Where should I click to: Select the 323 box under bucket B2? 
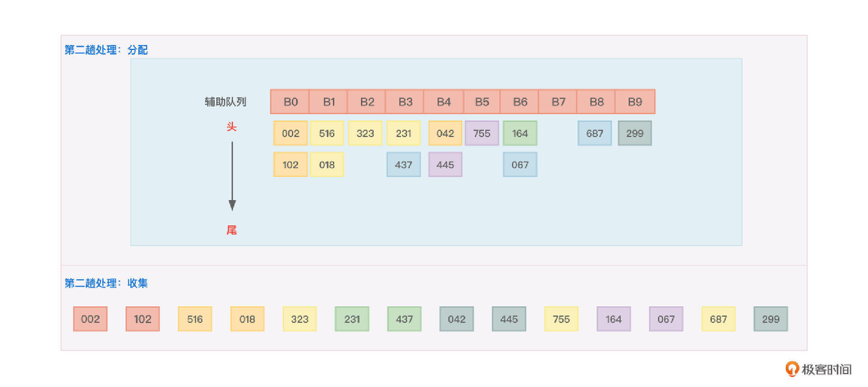[x=365, y=133]
